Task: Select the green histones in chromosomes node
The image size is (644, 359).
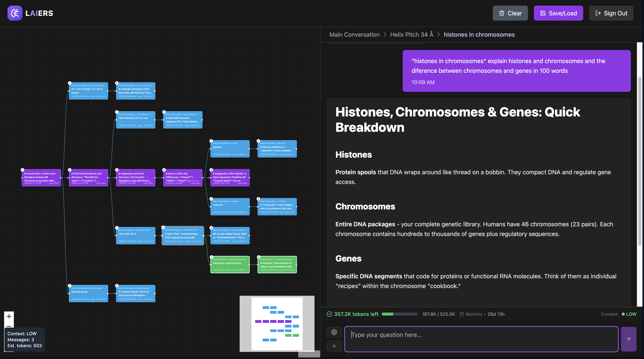Action: click(x=230, y=264)
